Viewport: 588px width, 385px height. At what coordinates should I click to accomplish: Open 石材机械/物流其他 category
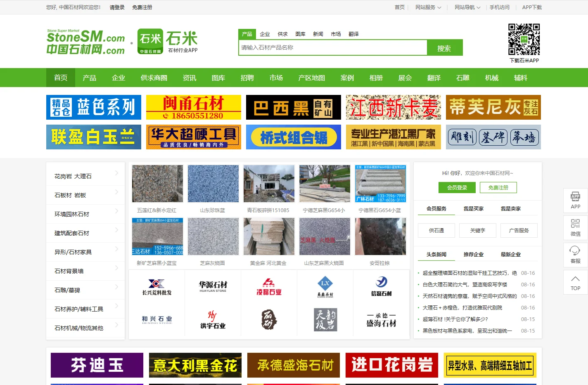click(79, 328)
